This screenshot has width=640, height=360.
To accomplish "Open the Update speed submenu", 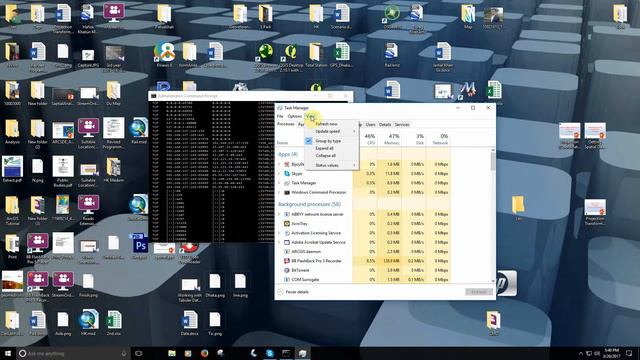I will (331, 131).
